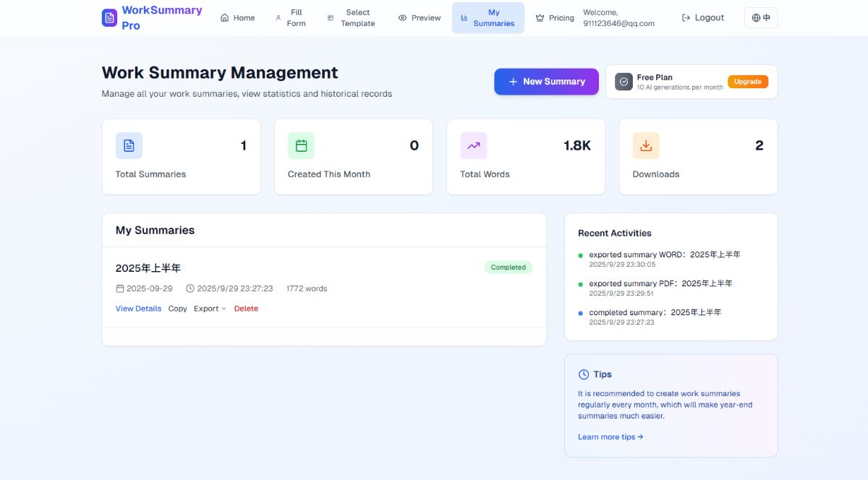
Task: Switch to the My Summaries tab
Action: (x=488, y=17)
